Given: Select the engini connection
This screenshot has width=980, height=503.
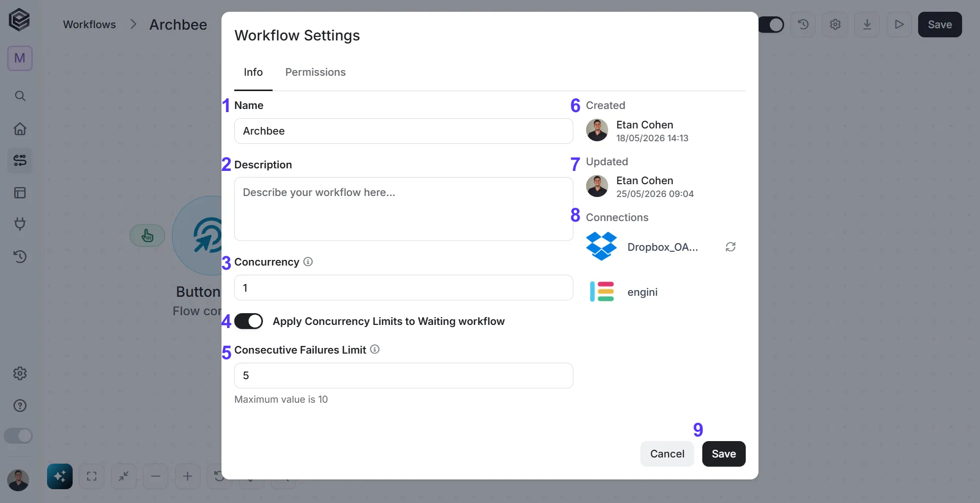Looking at the screenshot, I should point(642,292).
